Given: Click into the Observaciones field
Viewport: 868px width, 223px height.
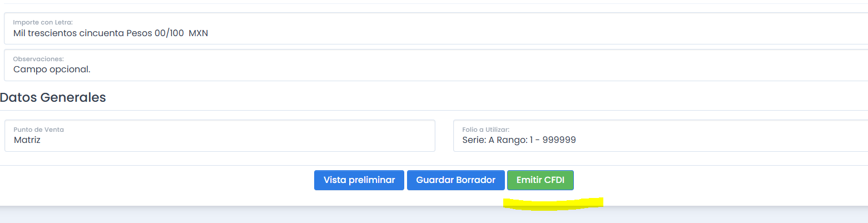Looking at the screenshot, I should (x=434, y=70).
